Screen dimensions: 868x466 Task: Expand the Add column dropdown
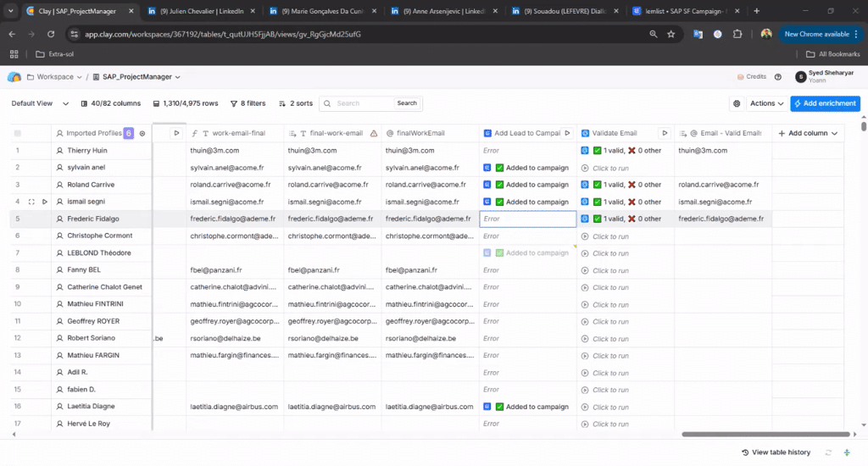point(808,133)
